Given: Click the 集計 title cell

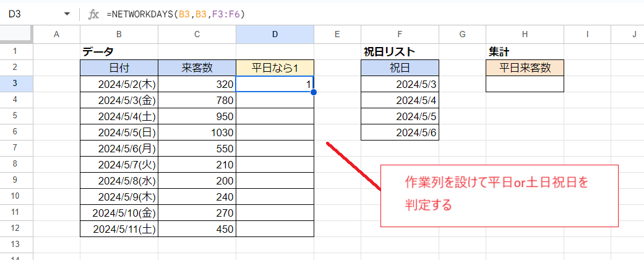Looking at the screenshot, I should click(525, 51).
